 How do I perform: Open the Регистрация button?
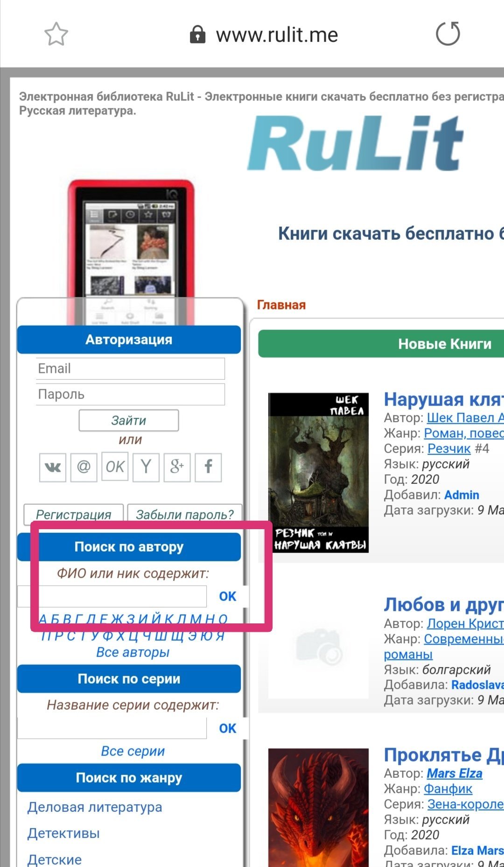pyautogui.click(x=74, y=515)
